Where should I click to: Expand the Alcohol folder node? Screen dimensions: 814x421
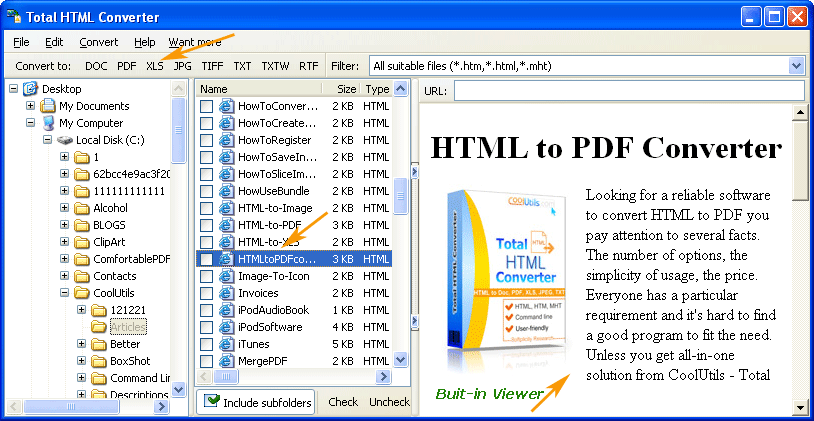pyautogui.click(x=64, y=208)
